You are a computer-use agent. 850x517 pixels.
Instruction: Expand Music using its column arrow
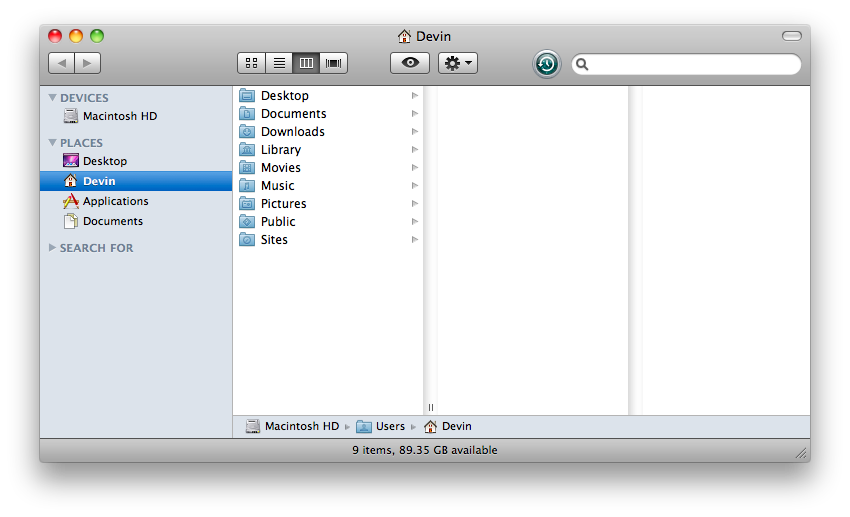click(415, 185)
